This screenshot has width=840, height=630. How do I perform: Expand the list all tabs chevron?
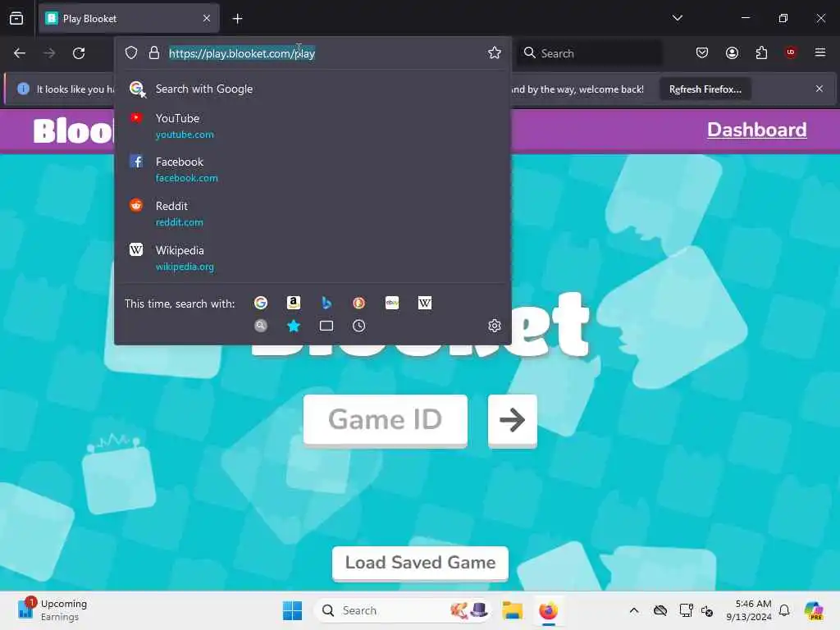(677, 18)
